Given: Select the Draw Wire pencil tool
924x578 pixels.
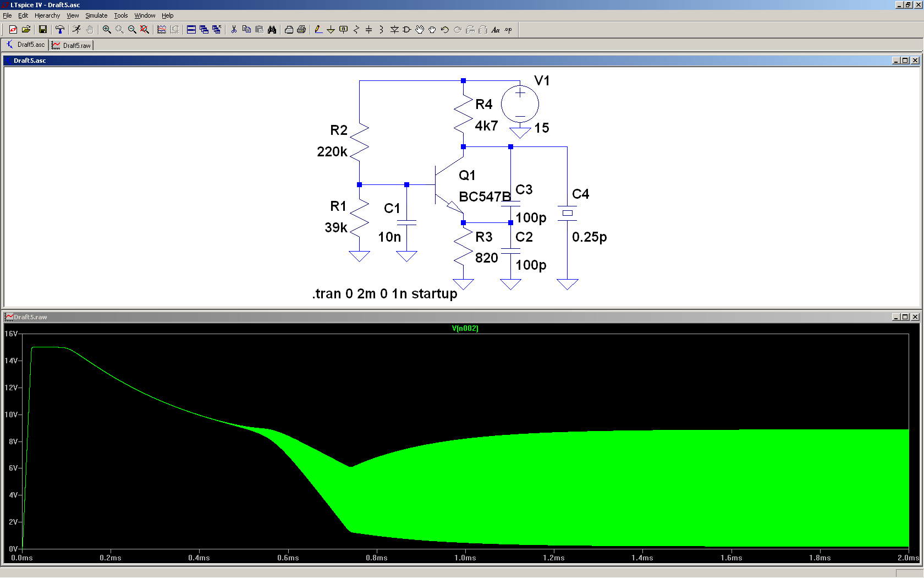Looking at the screenshot, I should click(318, 30).
